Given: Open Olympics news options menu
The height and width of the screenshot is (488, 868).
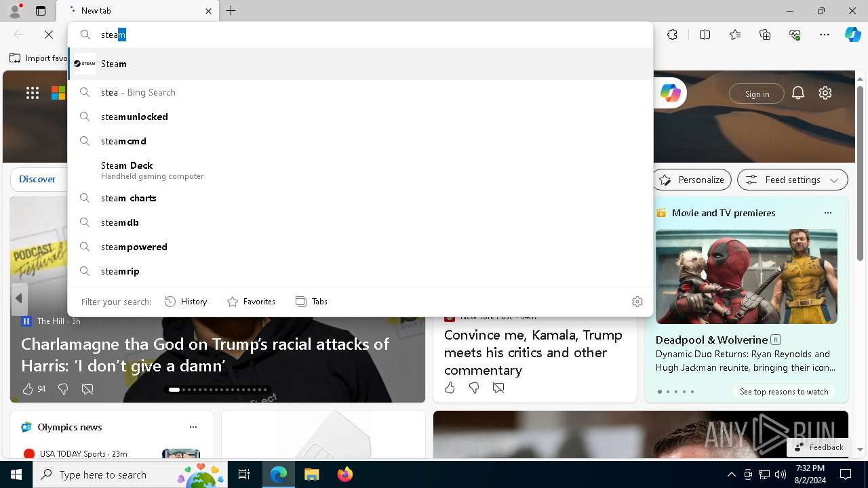Looking at the screenshot, I should click(x=193, y=427).
